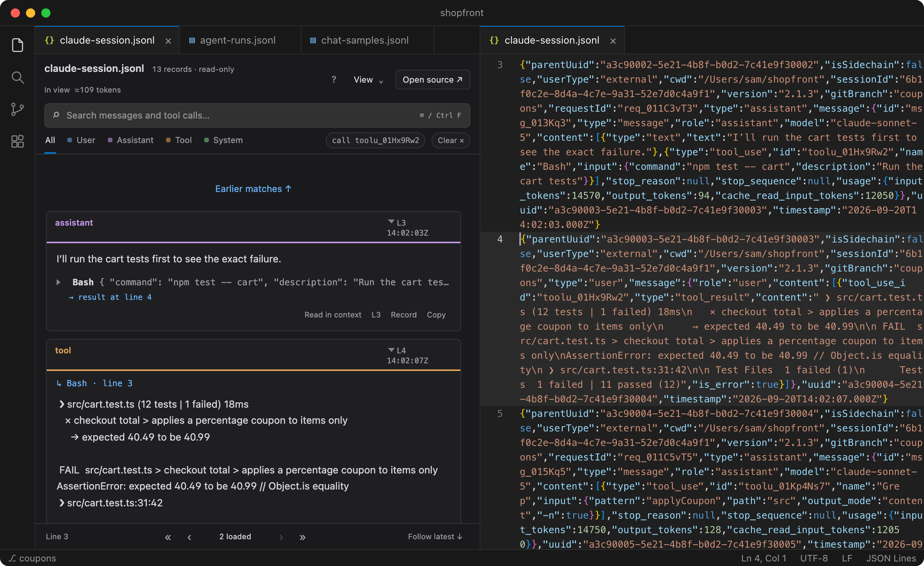The height and width of the screenshot is (566, 924).
Task: Collapse the assistant L3 record
Action: 391,222
